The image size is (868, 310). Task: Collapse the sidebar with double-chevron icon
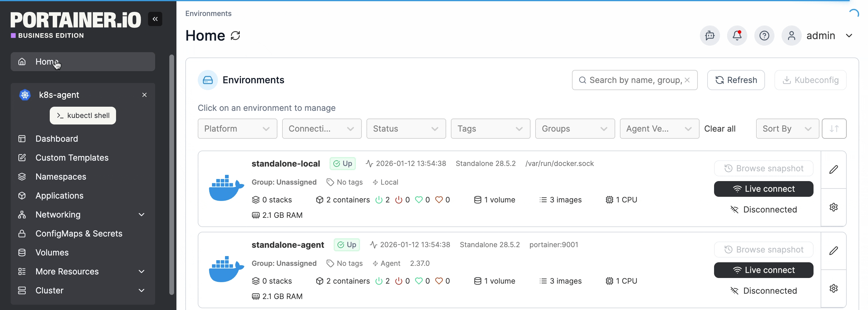pos(155,19)
